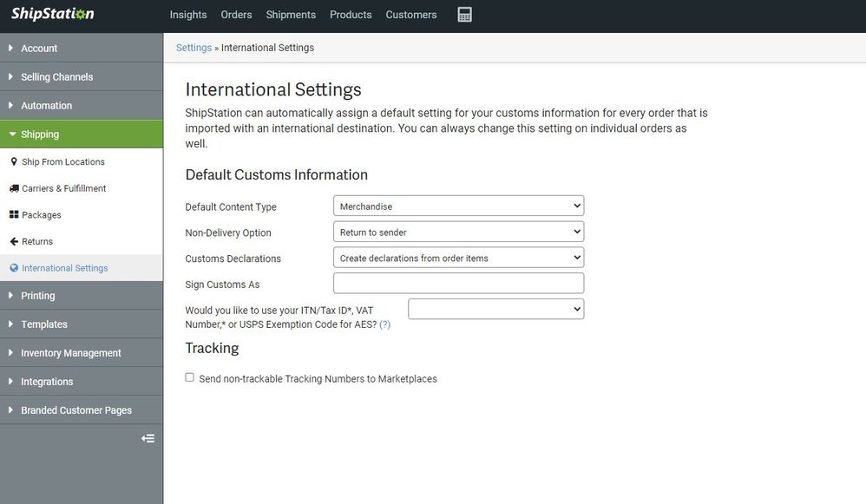Image resolution: width=866 pixels, height=504 pixels.
Task: Enable Send non-trackable Tracking Numbers checkbox
Action: tap(190, 377)
